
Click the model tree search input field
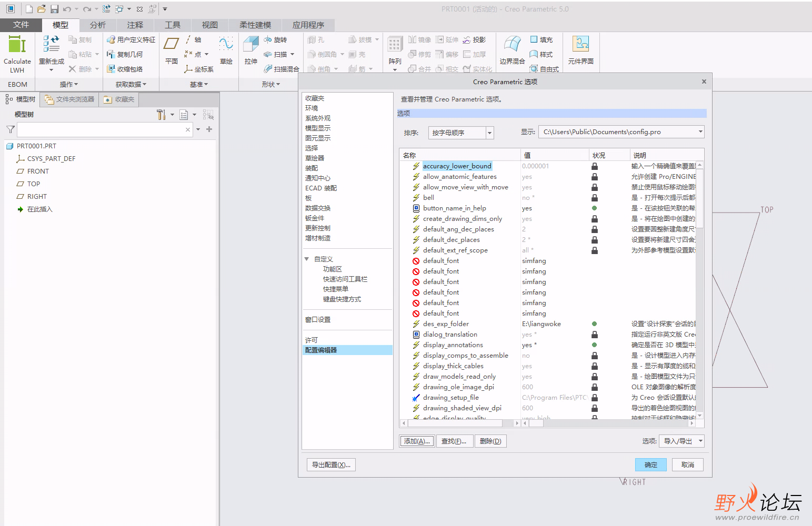click(x=105, y=129)
